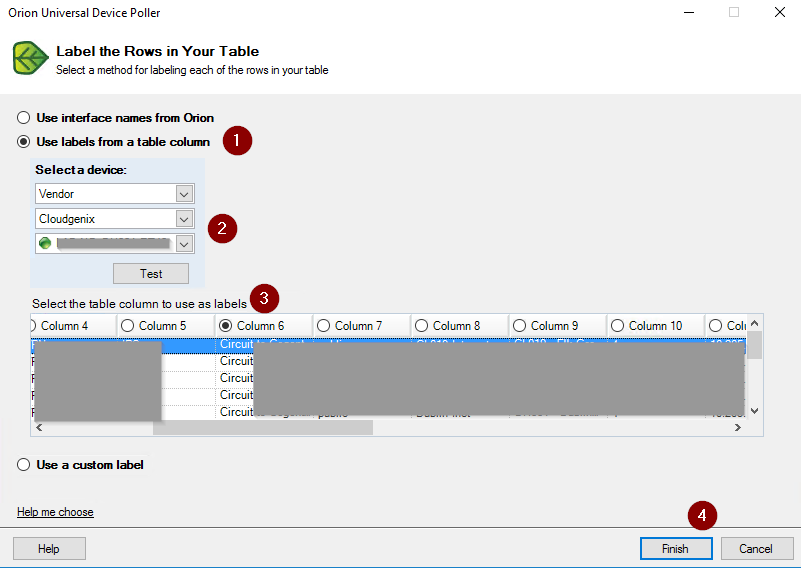Click the Test button
The image size is (801, 568).
coord(151,274)
